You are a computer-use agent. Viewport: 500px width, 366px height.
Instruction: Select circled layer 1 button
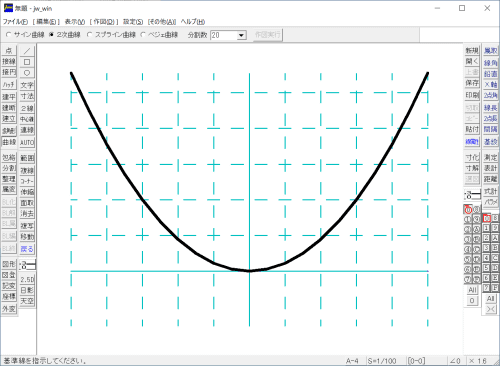pos(468,219)
